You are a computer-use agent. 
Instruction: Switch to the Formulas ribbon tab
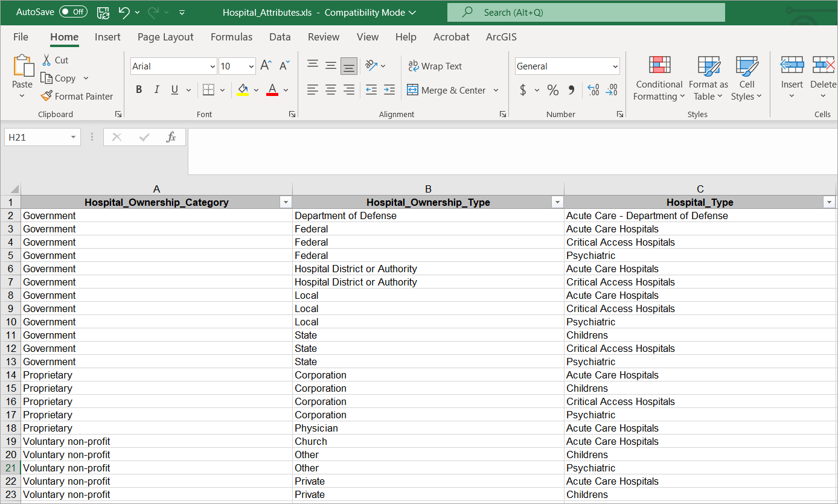point(231,37)
